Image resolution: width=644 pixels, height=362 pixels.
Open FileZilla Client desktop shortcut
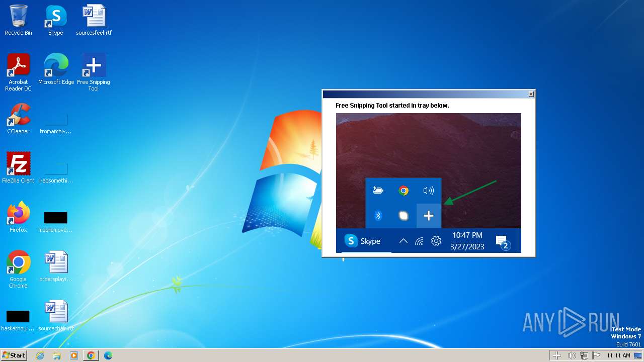[x=18, y=167]
